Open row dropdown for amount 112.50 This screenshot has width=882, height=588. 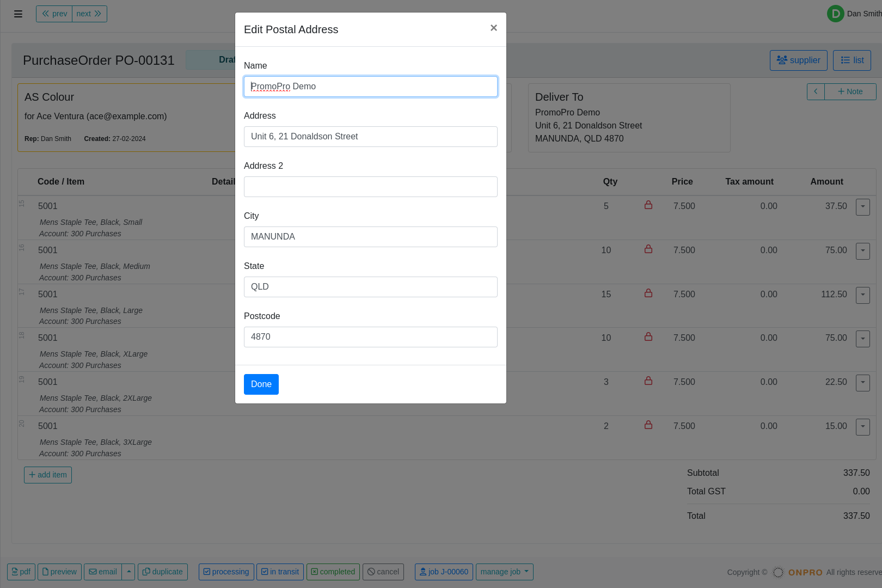(863, 295)
